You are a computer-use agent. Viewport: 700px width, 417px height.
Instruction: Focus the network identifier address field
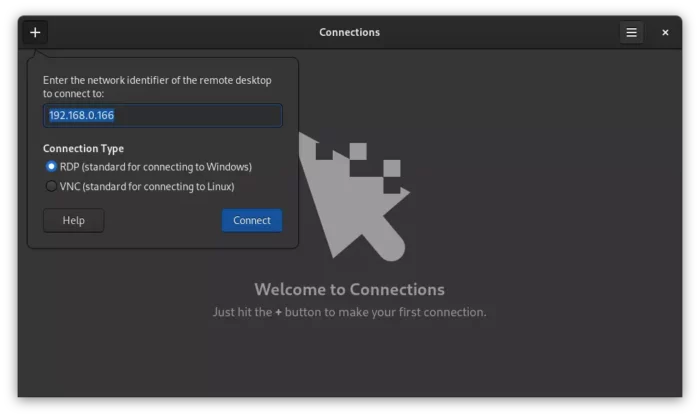click(162, 116)
